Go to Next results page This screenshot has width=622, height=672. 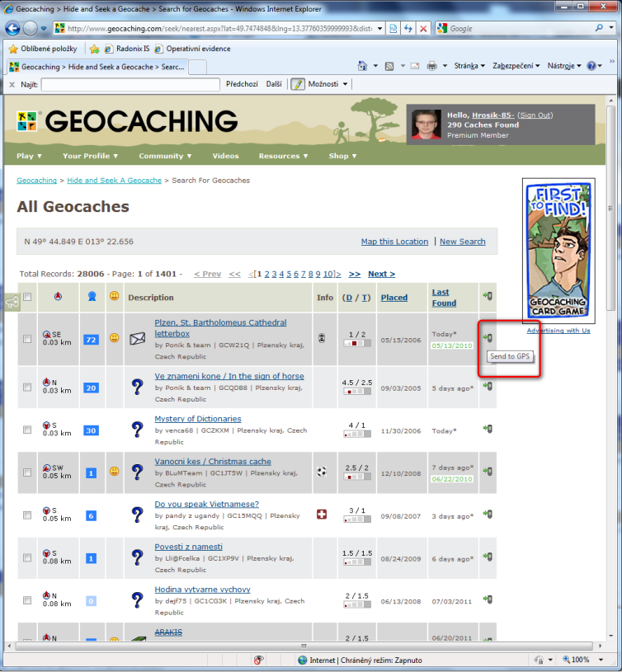click(381, 274)
